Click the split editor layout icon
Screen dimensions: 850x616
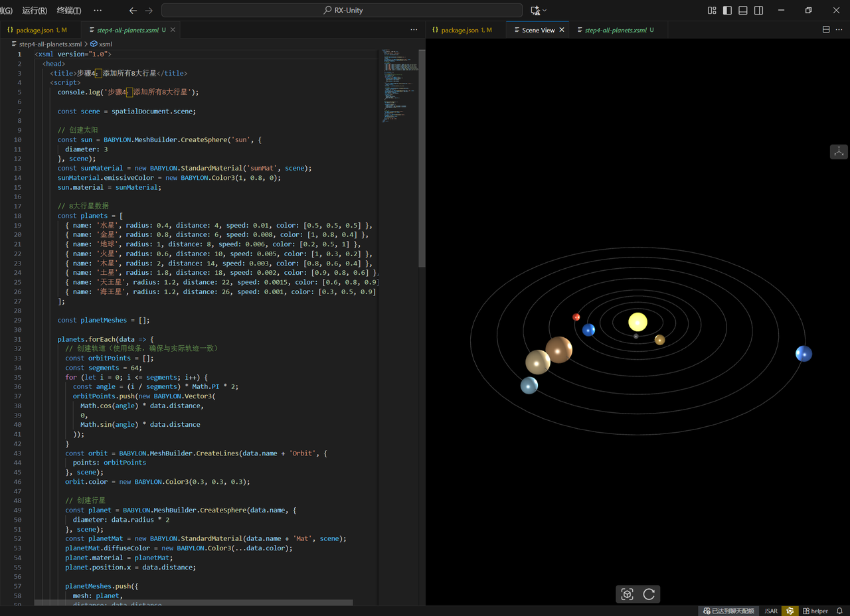[x=826, y=30]
